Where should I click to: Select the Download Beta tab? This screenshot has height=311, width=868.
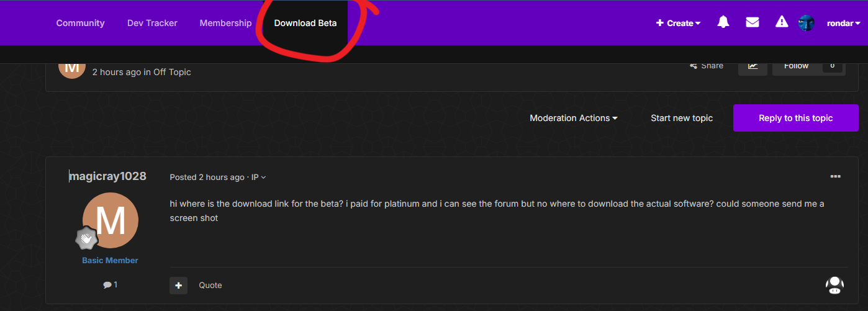305,23
